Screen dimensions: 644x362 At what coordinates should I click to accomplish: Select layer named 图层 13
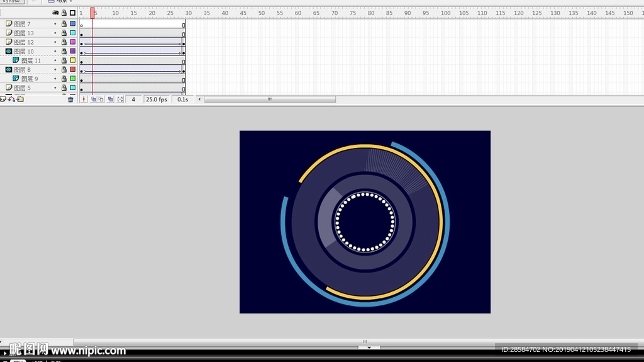click(x=24, y=33)
